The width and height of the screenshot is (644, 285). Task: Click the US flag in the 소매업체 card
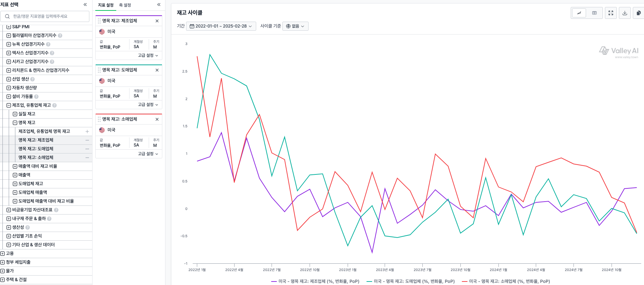pos(102,130)
